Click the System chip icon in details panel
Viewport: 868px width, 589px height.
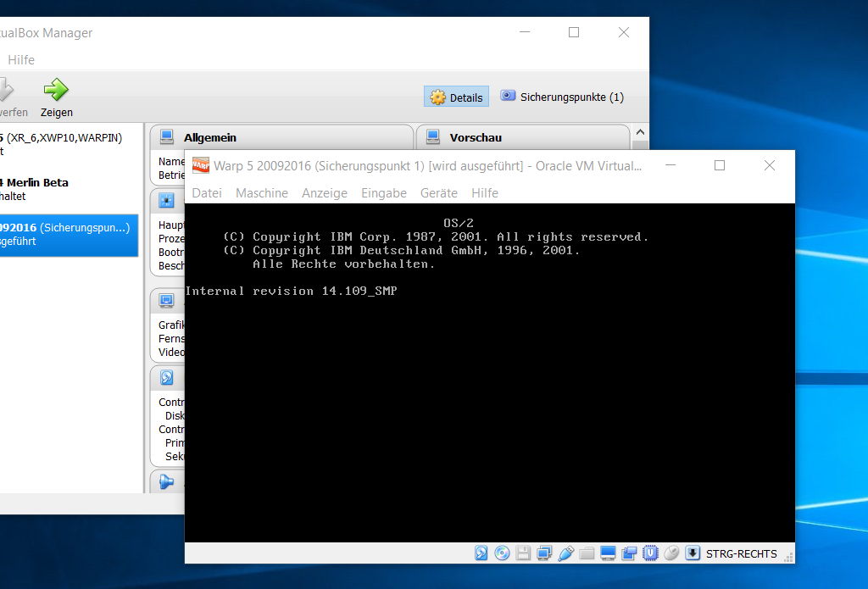click(x=167, y=200)
